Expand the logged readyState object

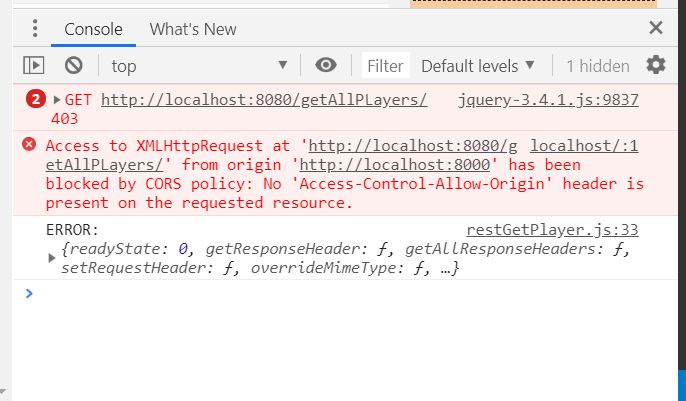[x=52, y=258]
